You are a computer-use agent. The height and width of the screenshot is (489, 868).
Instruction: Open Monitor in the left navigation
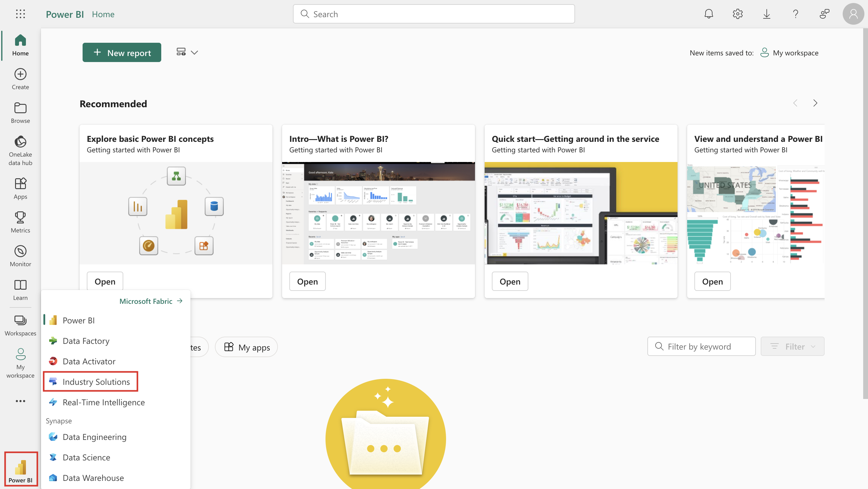pos(20,256)
